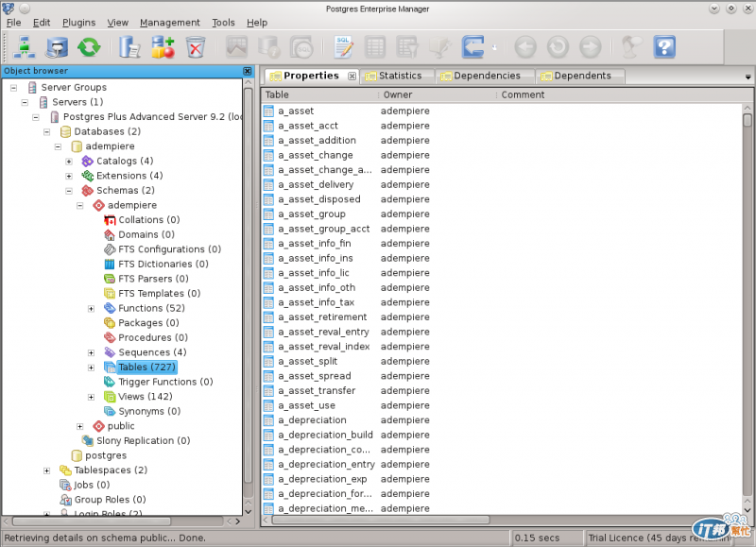The width and height of the screenshot is (756, 547).
Task: Click the database disk toolbar icon
Action: coord(57,47)
